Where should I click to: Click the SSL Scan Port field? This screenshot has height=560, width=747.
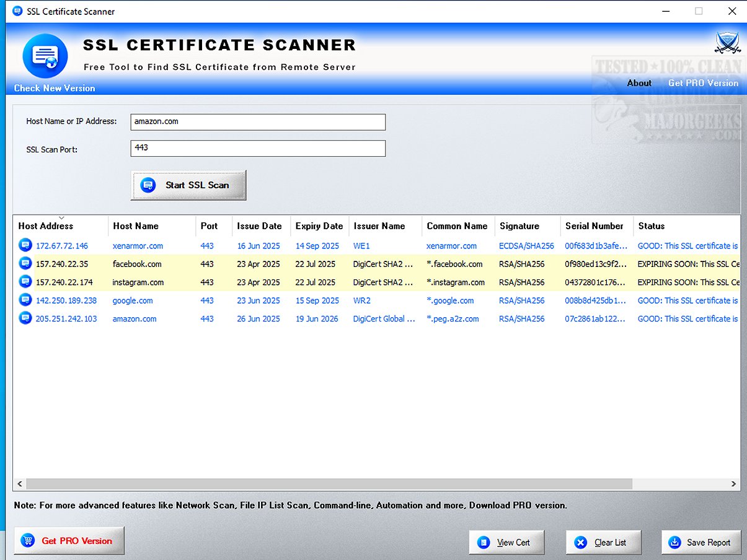pos(258,149)
